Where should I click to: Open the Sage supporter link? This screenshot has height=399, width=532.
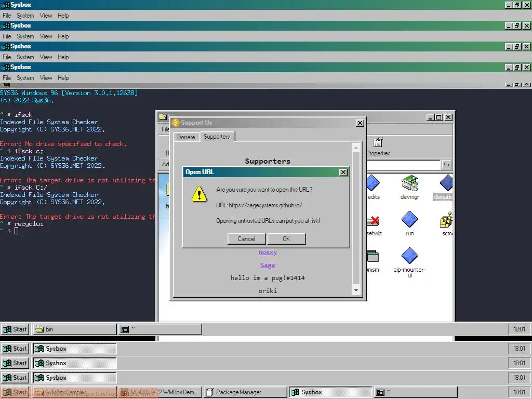[268, 265]
